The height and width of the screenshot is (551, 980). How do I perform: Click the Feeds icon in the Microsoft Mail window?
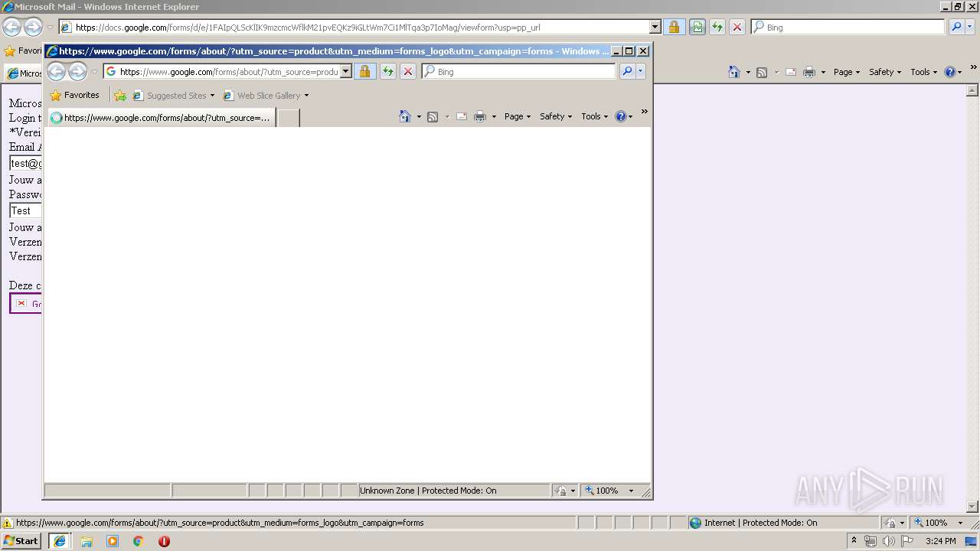click(762, 72)
